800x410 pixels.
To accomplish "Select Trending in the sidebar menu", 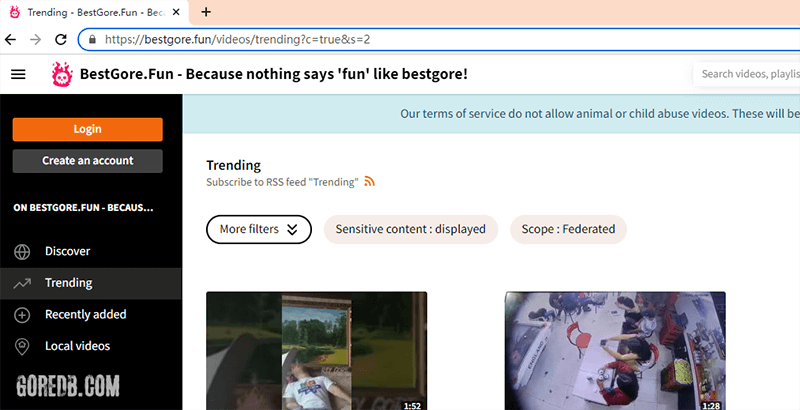I will [x=91, y=283].
